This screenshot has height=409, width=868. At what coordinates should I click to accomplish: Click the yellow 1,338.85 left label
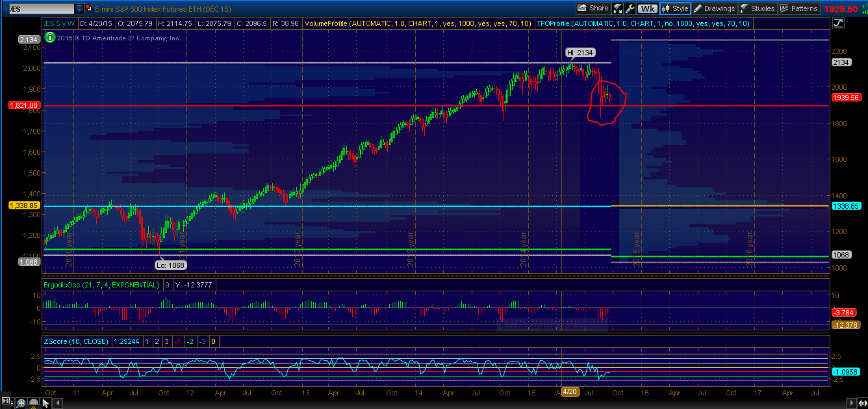(24, 205)
